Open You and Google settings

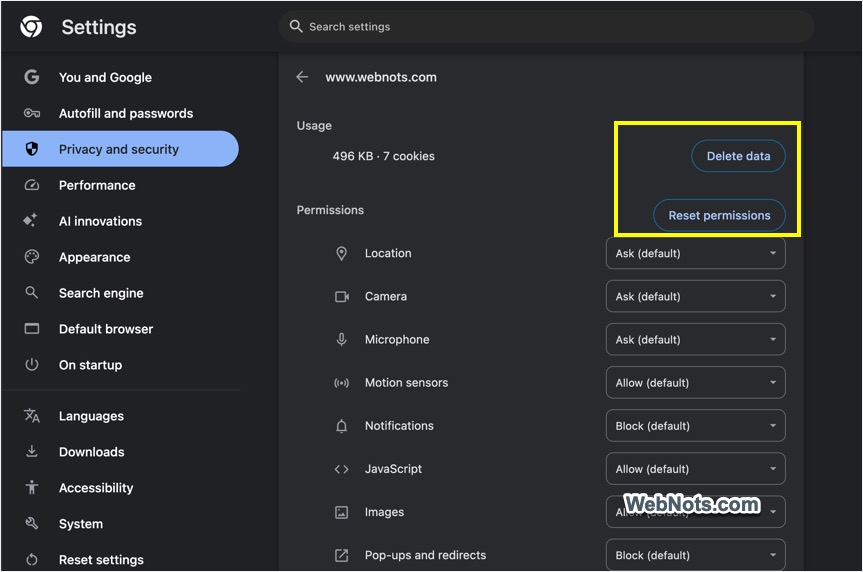click(x=120, y=77)
